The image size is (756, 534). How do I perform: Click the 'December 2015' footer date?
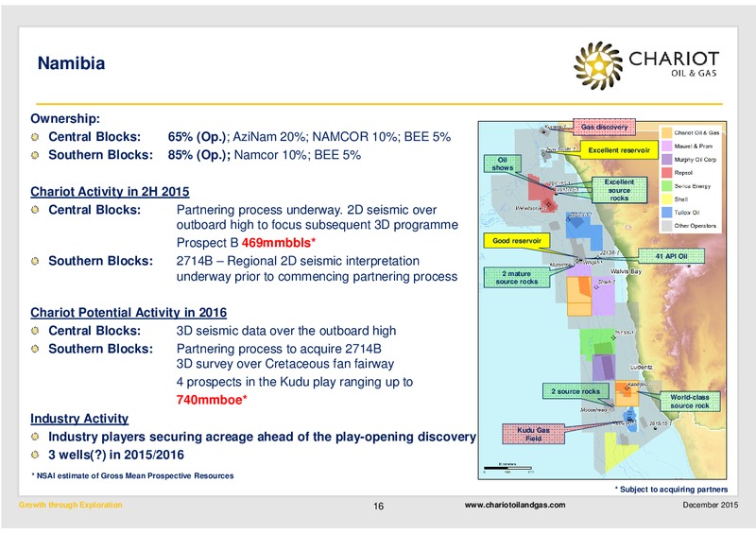pos(711,505)
